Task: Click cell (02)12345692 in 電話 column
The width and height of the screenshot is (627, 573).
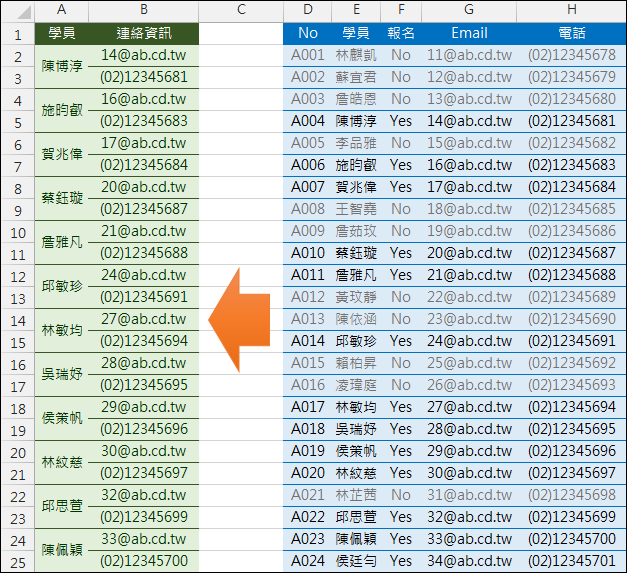Action: pos(571,363)
